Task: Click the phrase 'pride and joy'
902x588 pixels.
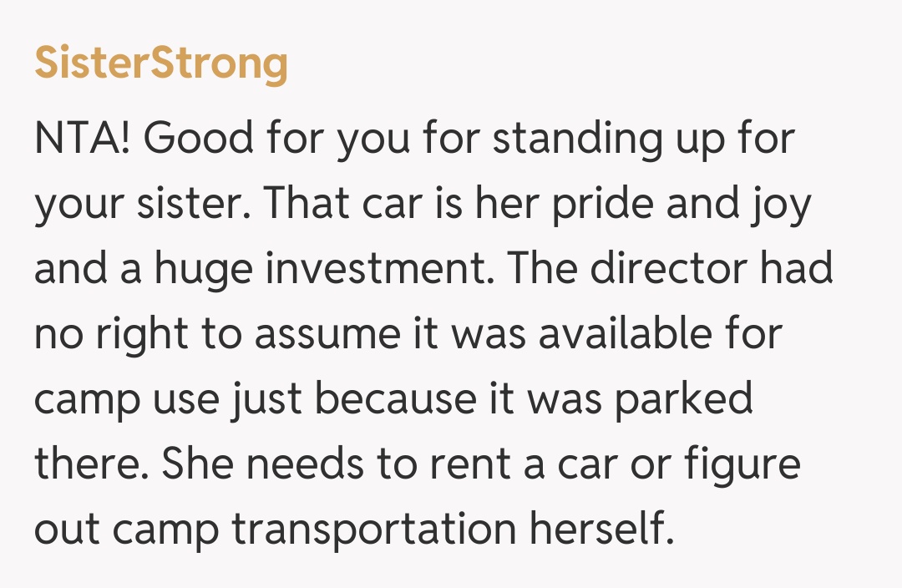Action: (682, 203)
